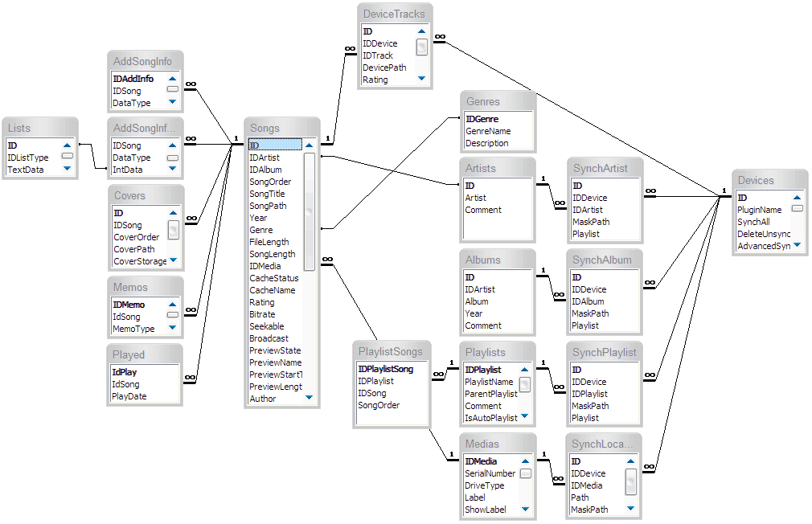This screenshot has height=524, width=812.
Task: Click scroll-up arrow in AddSongInfo table
Action: click(x=172, y=79)
